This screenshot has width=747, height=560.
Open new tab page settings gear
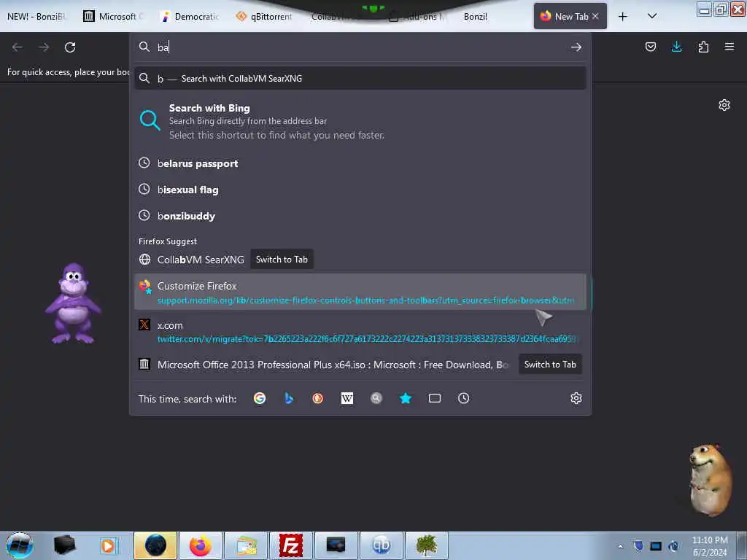[724, 105]
